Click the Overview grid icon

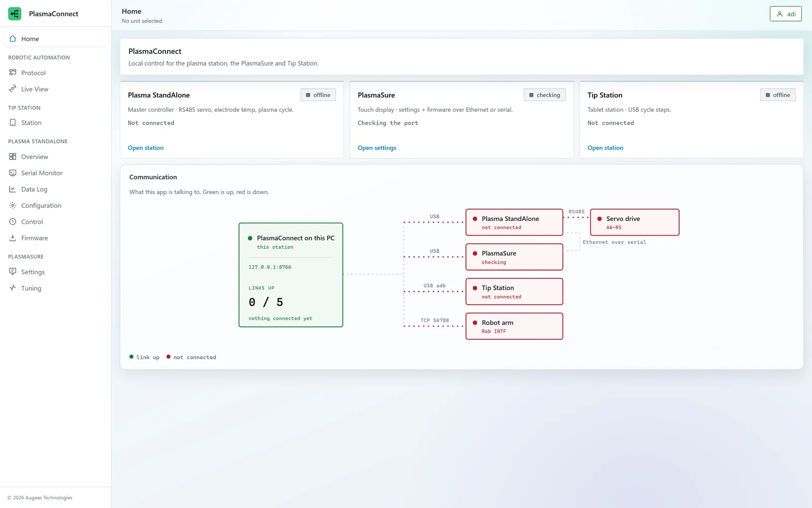tap(13, 156)
